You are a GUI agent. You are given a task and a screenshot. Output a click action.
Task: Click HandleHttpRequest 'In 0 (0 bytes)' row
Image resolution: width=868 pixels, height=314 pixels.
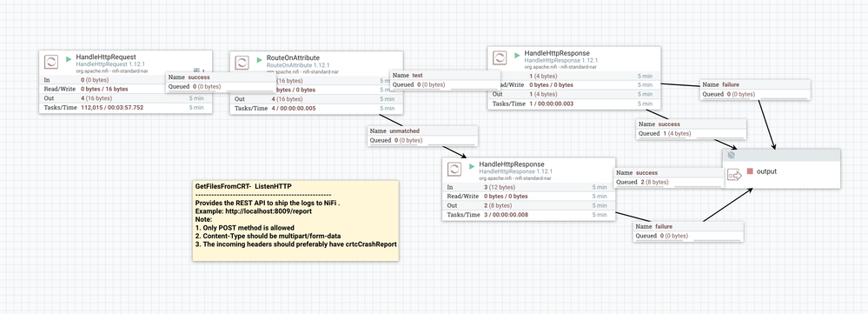125,80
